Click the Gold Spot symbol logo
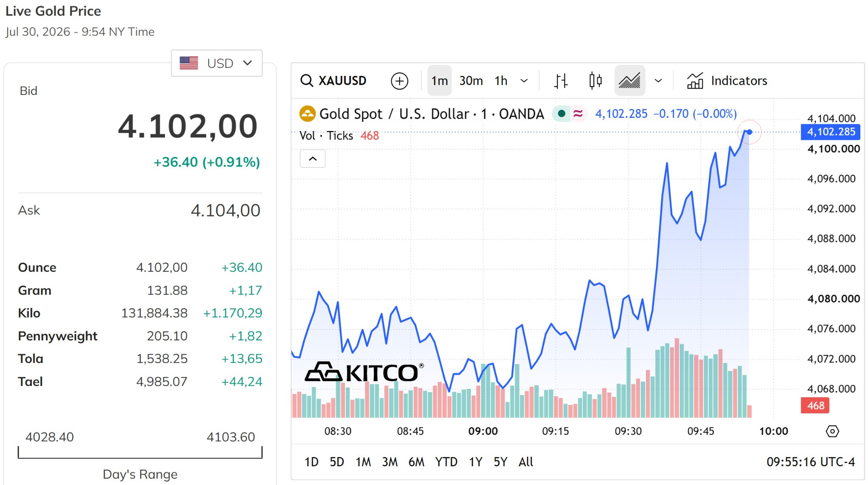 pos(308,114)
